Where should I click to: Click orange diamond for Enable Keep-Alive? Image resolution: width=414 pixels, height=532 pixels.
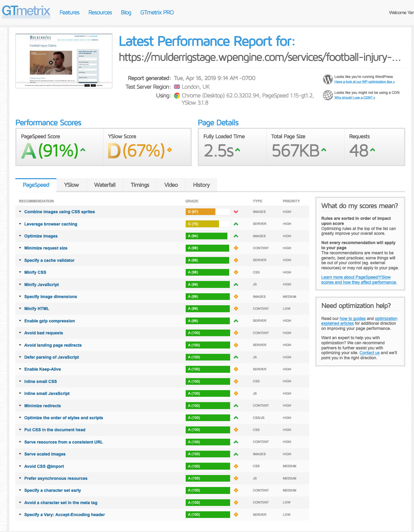[x=236, y=369]
